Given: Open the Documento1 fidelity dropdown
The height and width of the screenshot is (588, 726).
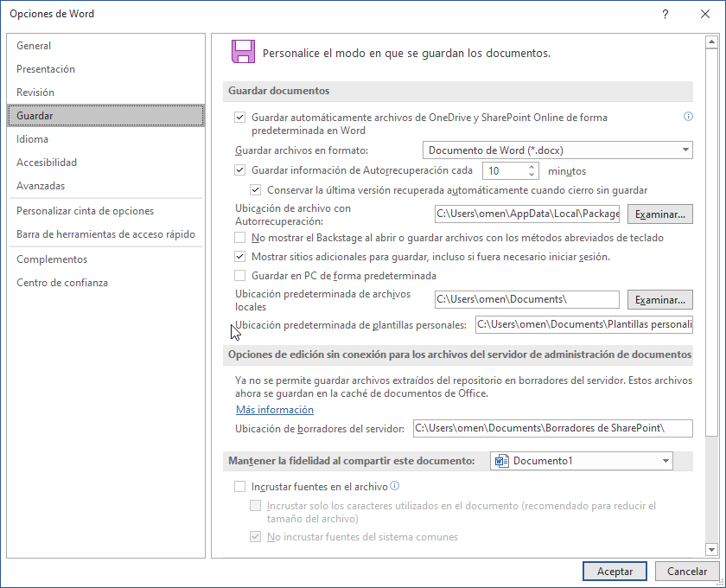Looking at the screenshot, I should pyautogui.click(x=664, y=461).
